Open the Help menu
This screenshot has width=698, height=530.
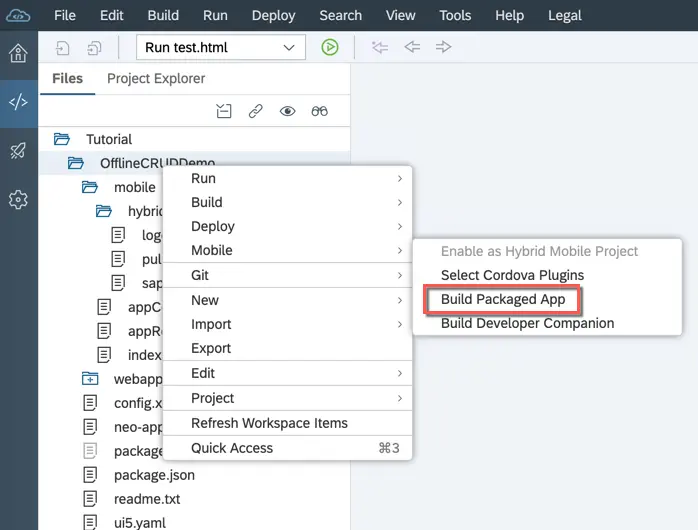point(510,16)
